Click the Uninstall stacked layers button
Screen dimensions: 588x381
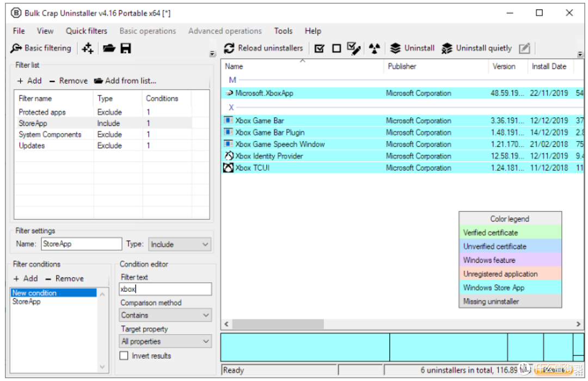(x=412, y=48)
